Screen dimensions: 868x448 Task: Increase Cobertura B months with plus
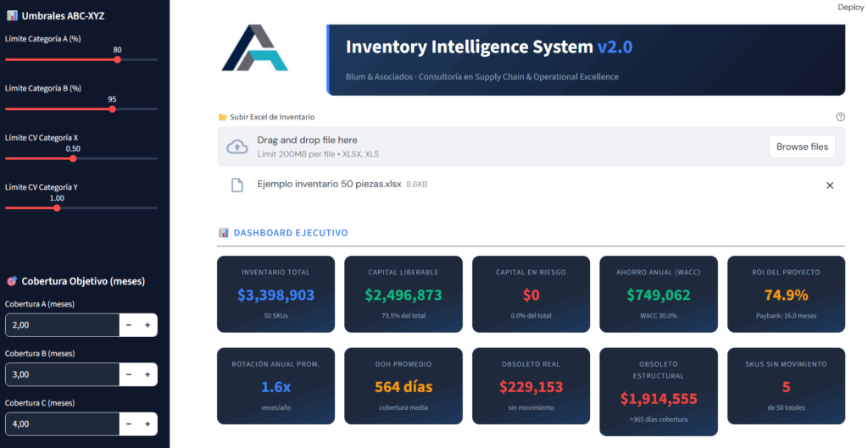coord(147,374)
